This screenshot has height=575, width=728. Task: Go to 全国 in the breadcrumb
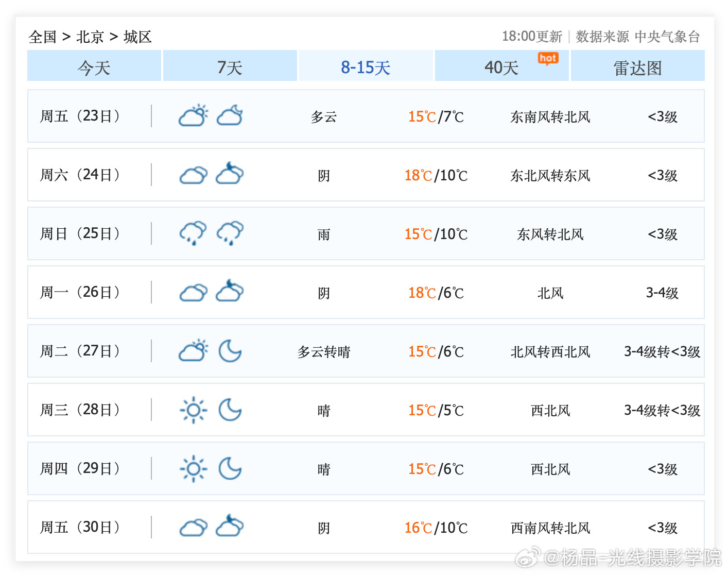coord(43,37)
